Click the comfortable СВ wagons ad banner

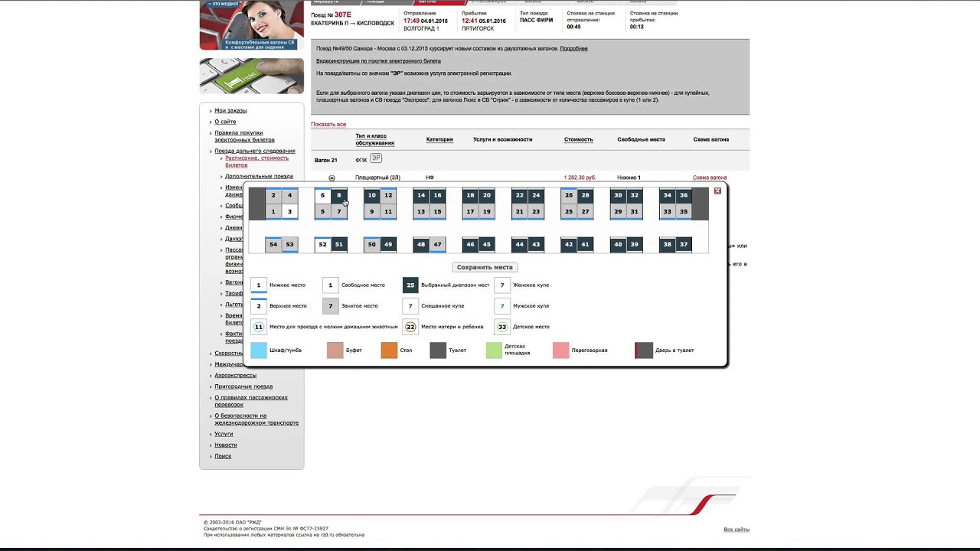252,24
